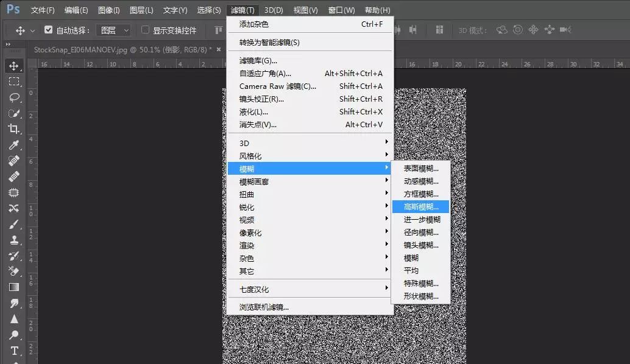Select the Quick Selection tool
630x364 pixels.
pos(14,113)
